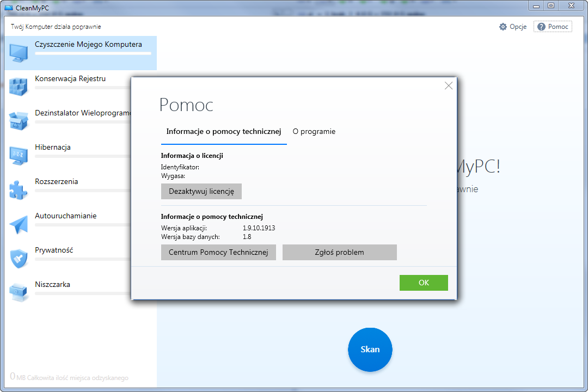Click the Konserwacja Rejestru progress bar
Image resolution: width=588 pixels, height=392 pixels.
coord(83,88)
